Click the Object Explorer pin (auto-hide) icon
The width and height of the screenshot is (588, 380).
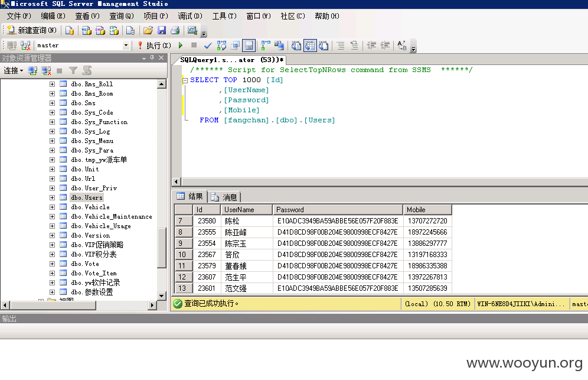[152, 58]
